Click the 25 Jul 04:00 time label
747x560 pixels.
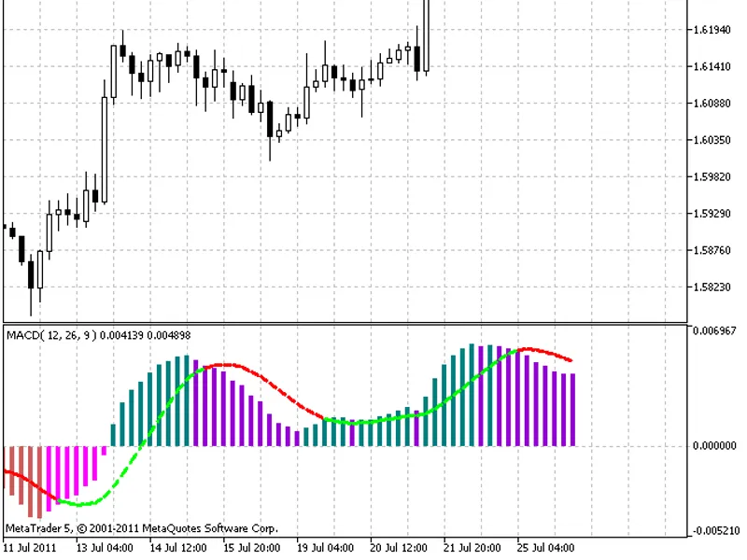pos(545,548)
